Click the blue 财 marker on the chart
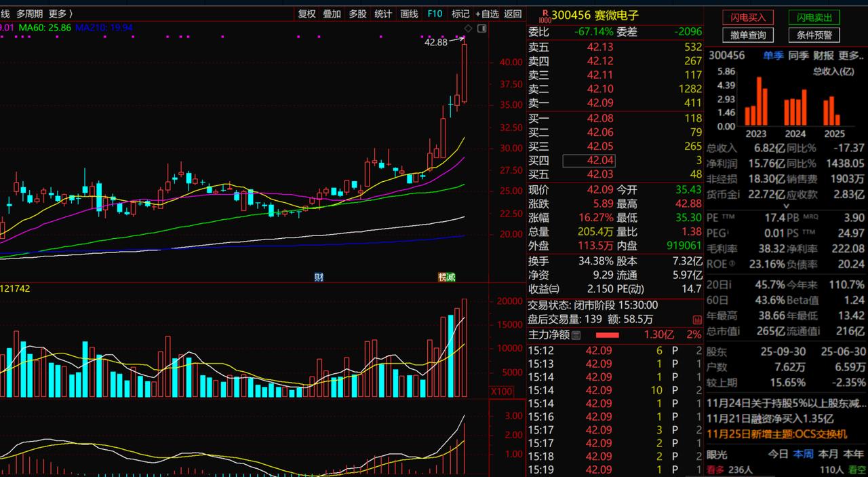868x477 pixels. pyautogui.click(x=319, y=277)
